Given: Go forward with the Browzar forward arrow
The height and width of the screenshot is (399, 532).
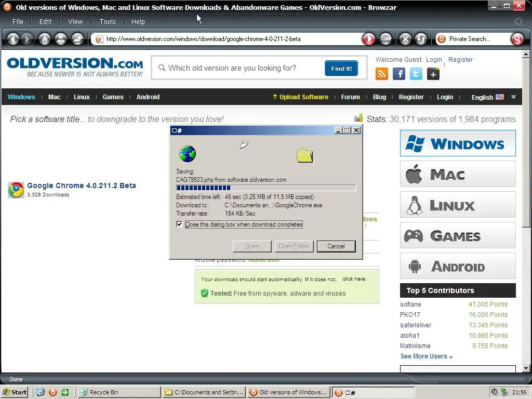Looking at the screenshot, I should tap(27, 39).
